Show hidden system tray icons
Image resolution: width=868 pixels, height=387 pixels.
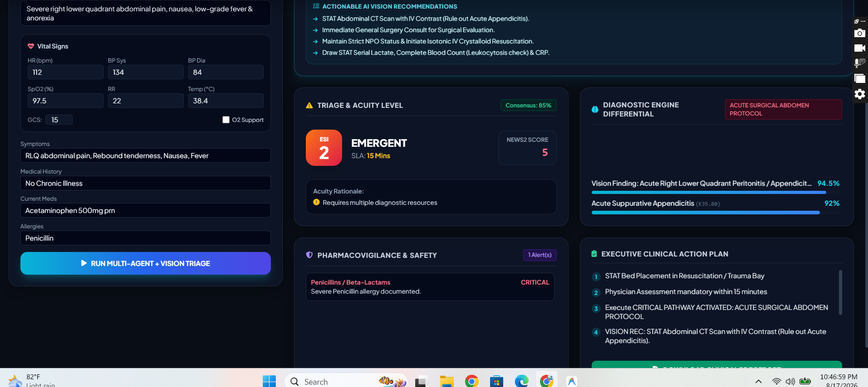click(x=758, y=382)
